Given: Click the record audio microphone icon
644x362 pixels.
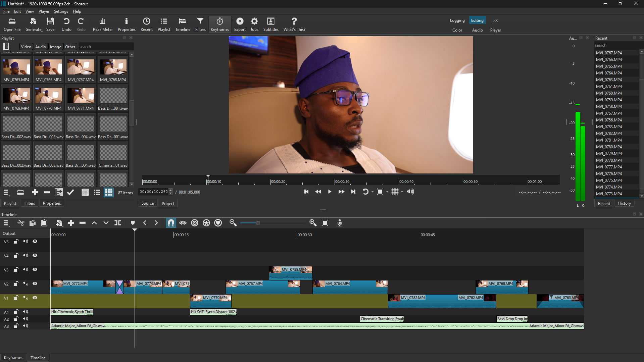Looking at the screenshot, I should click(339, 223).
